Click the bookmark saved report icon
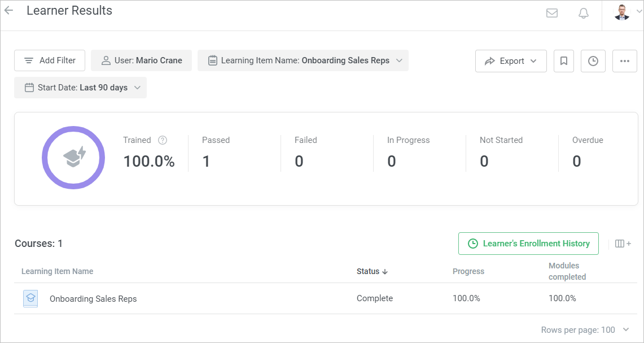This screenshot has height=343, width=644. (x=564, y=61)
